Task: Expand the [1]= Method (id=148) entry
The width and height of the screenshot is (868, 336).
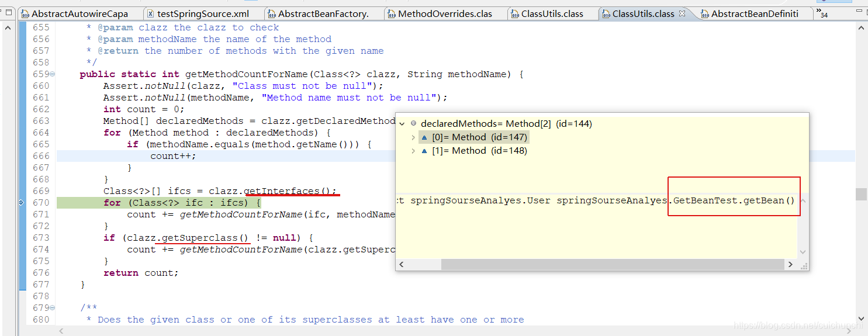Action: tap(413, 151)
